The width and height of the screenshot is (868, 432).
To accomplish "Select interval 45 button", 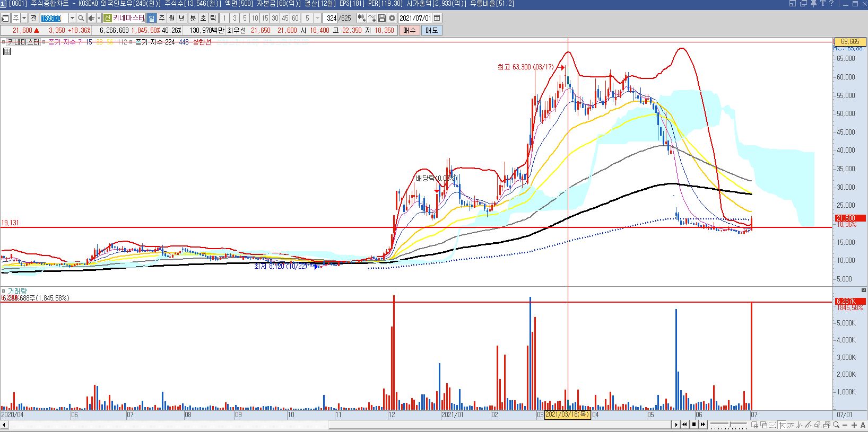I will click(x=285, y=18).
